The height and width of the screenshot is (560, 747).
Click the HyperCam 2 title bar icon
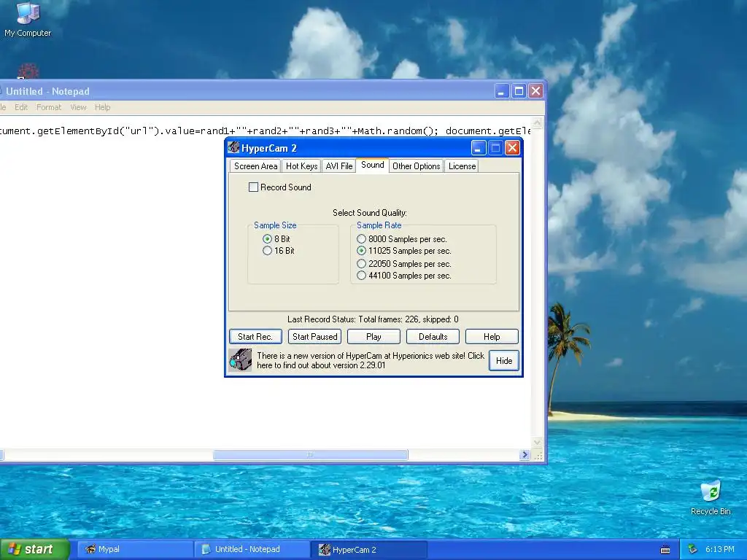coord(233,147)
